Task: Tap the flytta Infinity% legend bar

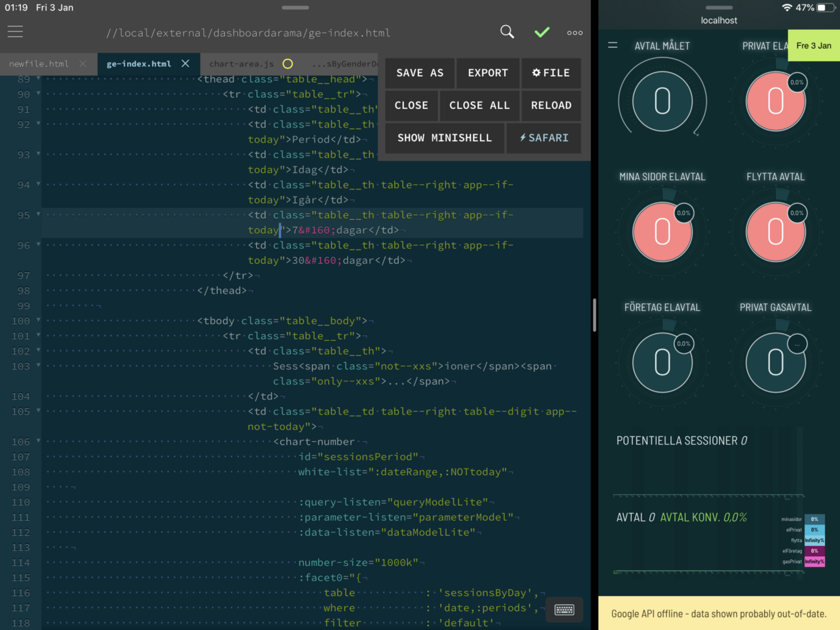Action: click(x=814, y=541)
